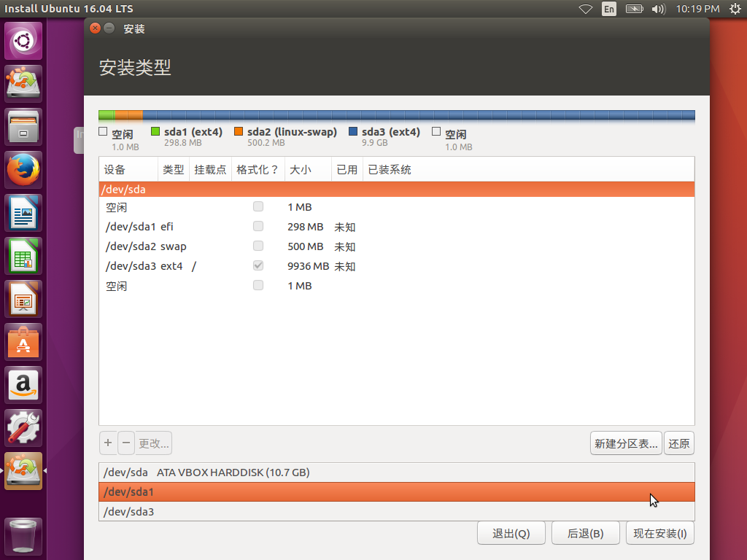Image resolution: width=747 pixels, height=560 pixels.
Task: Open the battery indicator menu
Action: 634,9
